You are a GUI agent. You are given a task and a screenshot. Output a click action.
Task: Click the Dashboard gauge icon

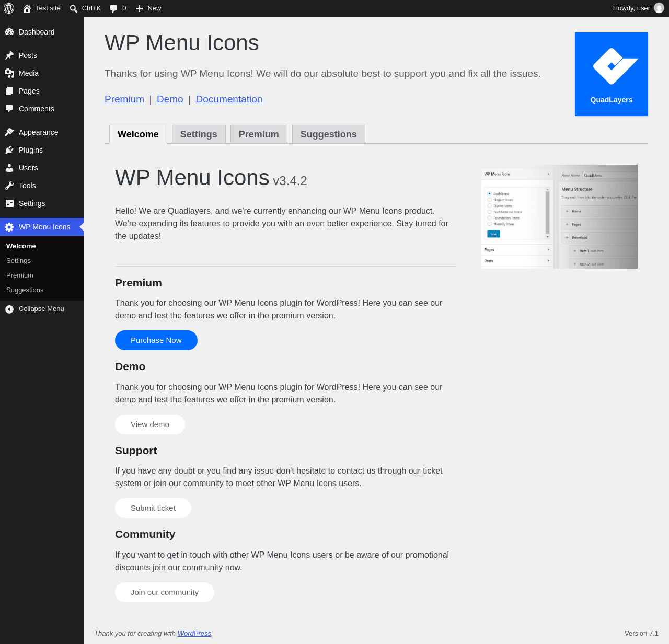click(x=9, y=32)
